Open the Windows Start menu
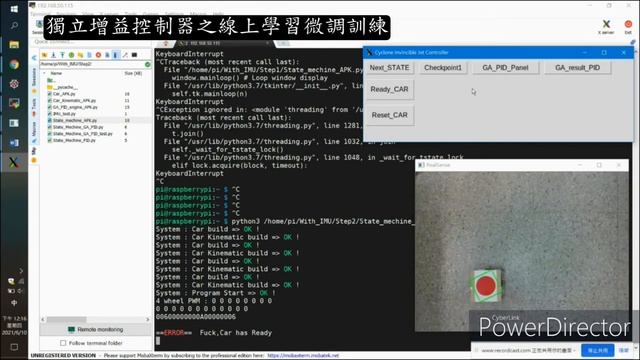Image resolution: width=640 pixels, height=360 pixels. 14,9
